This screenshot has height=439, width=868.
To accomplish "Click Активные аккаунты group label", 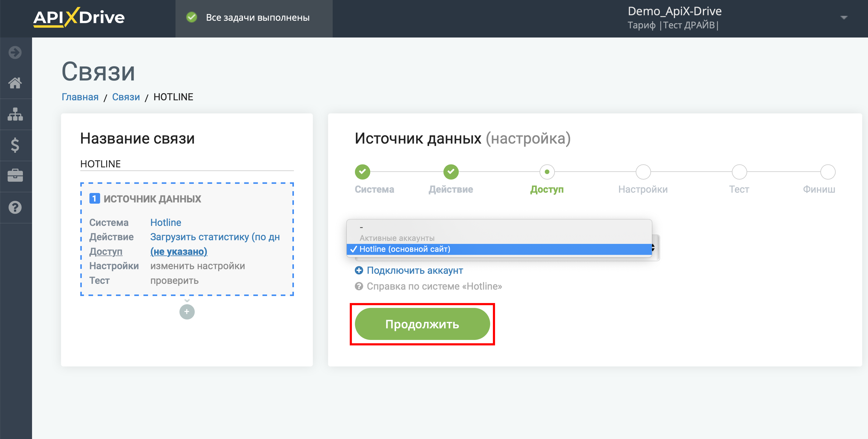I will [x=397, y=238].
